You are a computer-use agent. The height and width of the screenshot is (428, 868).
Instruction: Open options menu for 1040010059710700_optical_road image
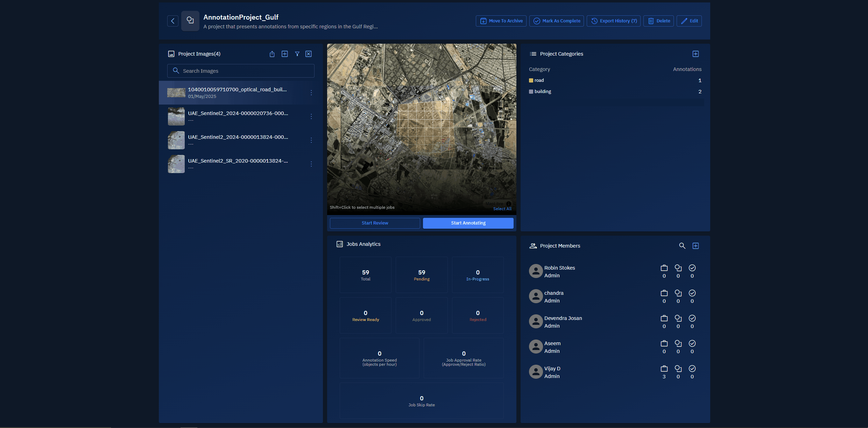[x=311, y=93]
